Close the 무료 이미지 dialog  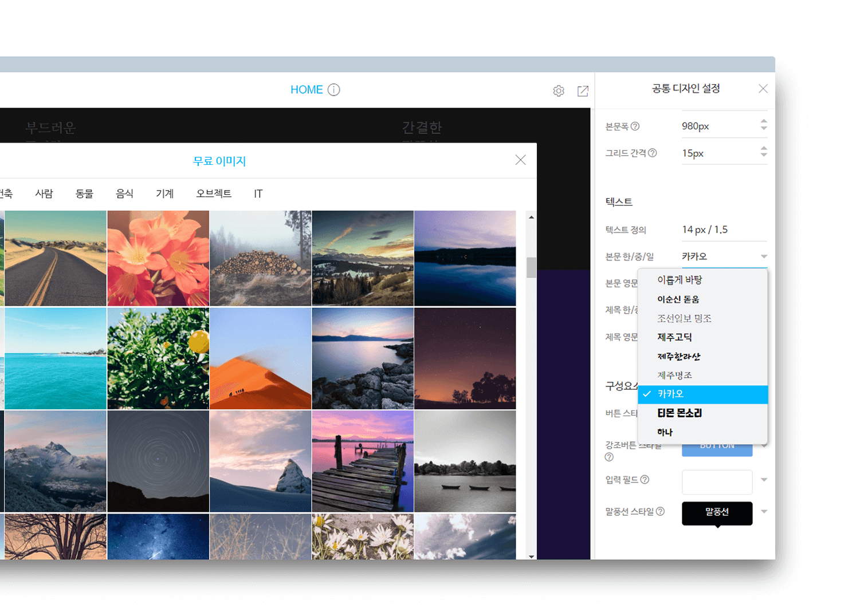[x=520, y=160]
